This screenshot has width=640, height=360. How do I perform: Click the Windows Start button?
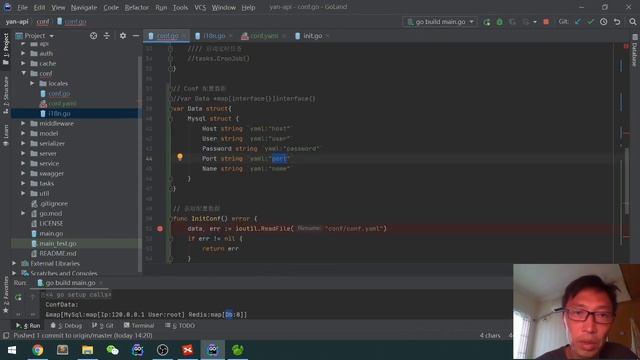point(12,350)
